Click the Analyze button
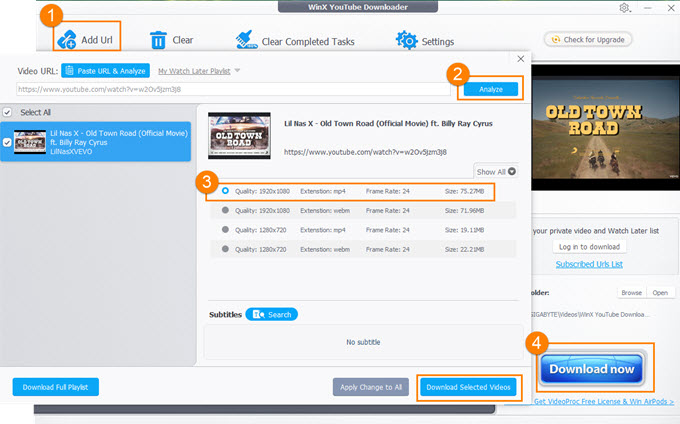This screenshot has height=424, width=680. coord(491,89)
